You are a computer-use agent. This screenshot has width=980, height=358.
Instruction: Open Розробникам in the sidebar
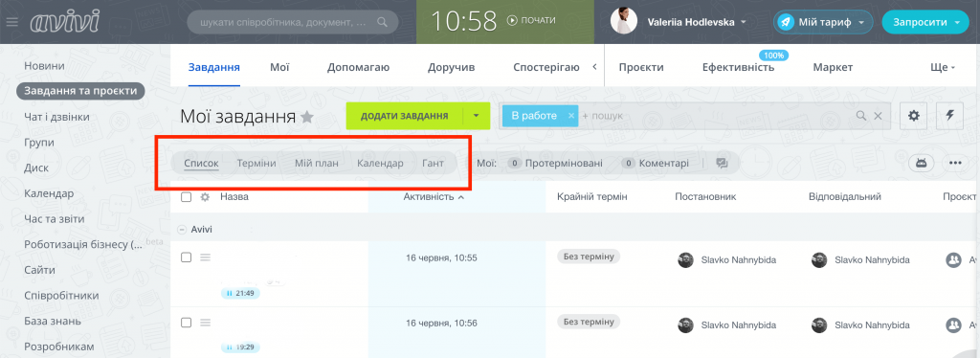pos(58,347)
